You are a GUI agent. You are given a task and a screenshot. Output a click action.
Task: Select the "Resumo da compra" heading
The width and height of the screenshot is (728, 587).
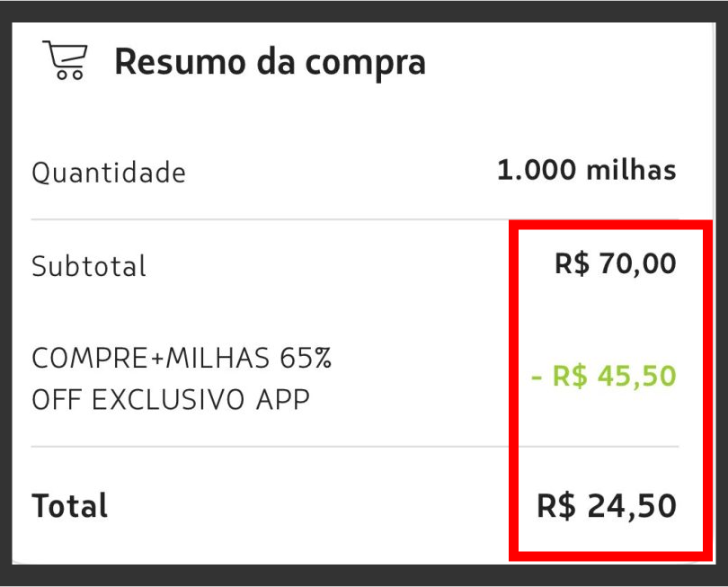click(270, 62)
